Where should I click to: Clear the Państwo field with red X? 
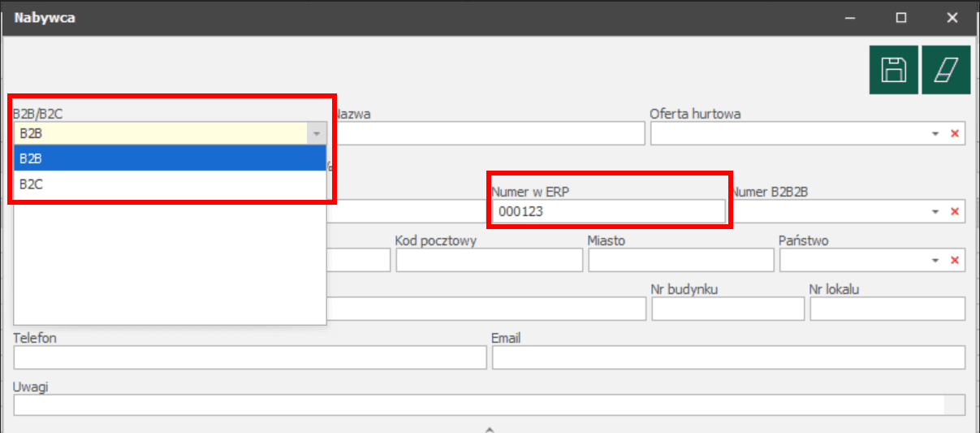(x=954, y=260)
